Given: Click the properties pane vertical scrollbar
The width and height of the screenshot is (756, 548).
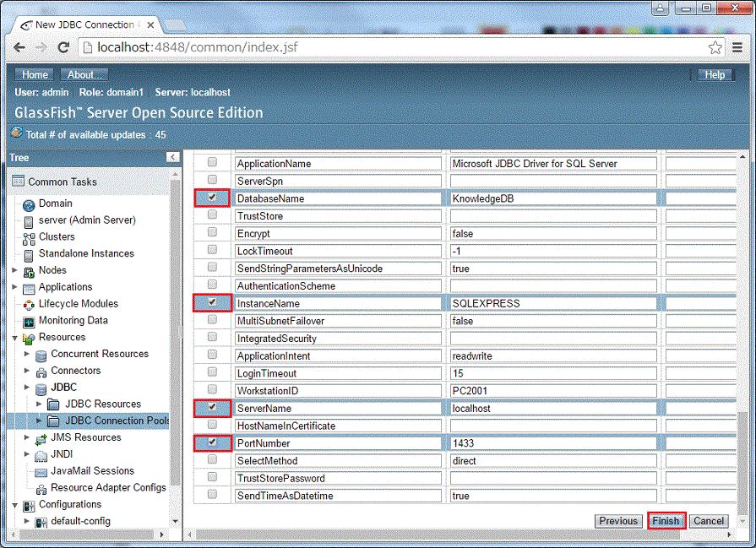Looking at the screenshot, I should pos(742,463).
